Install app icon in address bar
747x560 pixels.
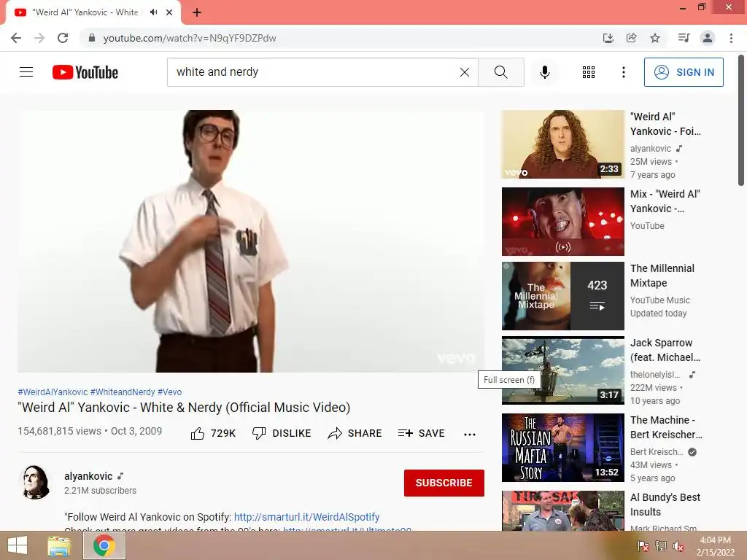(x=608, y=38)
